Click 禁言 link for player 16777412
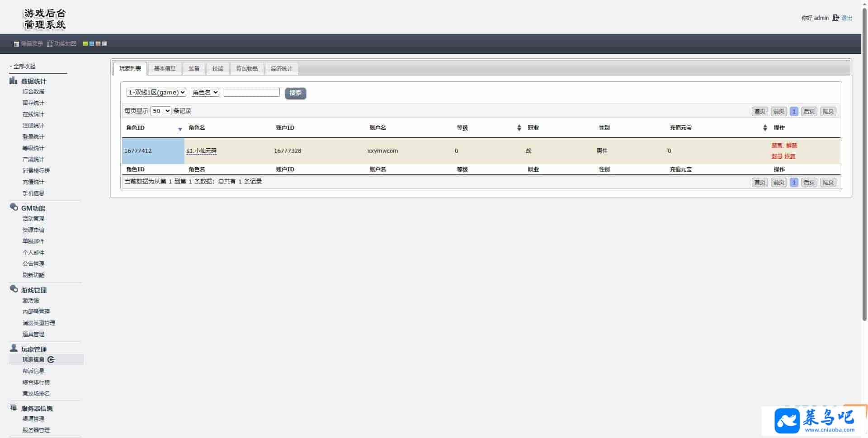This screenshot has height=438, width=868. pyautogui.click(x=777, y=146)
